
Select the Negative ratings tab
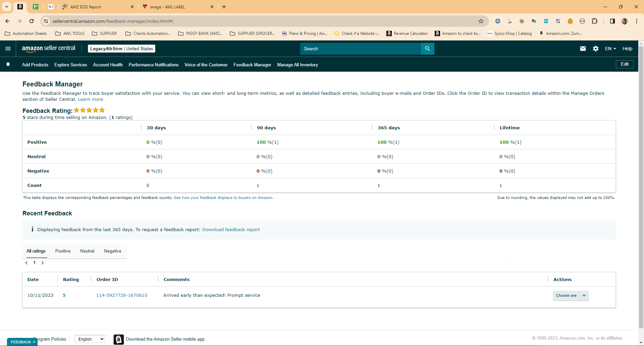113,251
